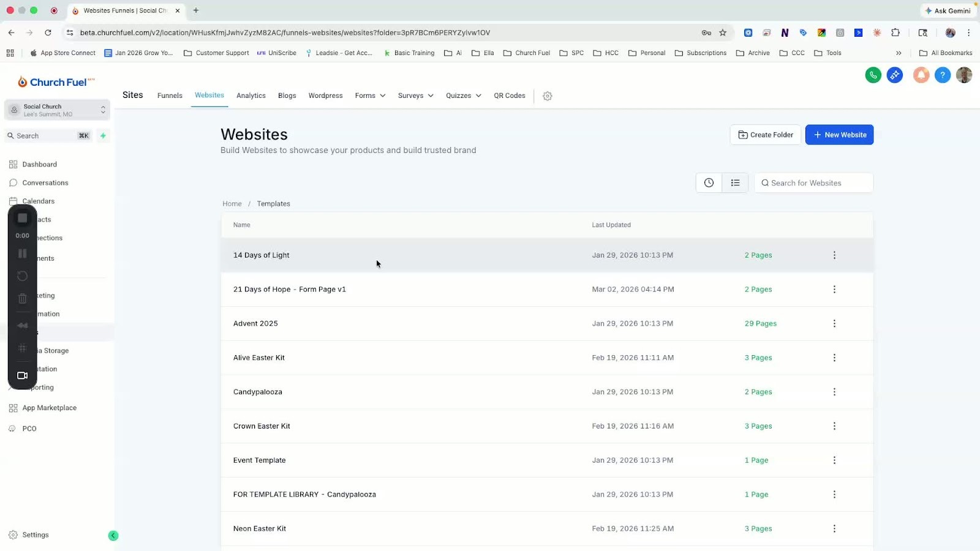Open the 21 Days of Hope website
The width and height of the screenshot is (980, 551).
coord(290,290)
